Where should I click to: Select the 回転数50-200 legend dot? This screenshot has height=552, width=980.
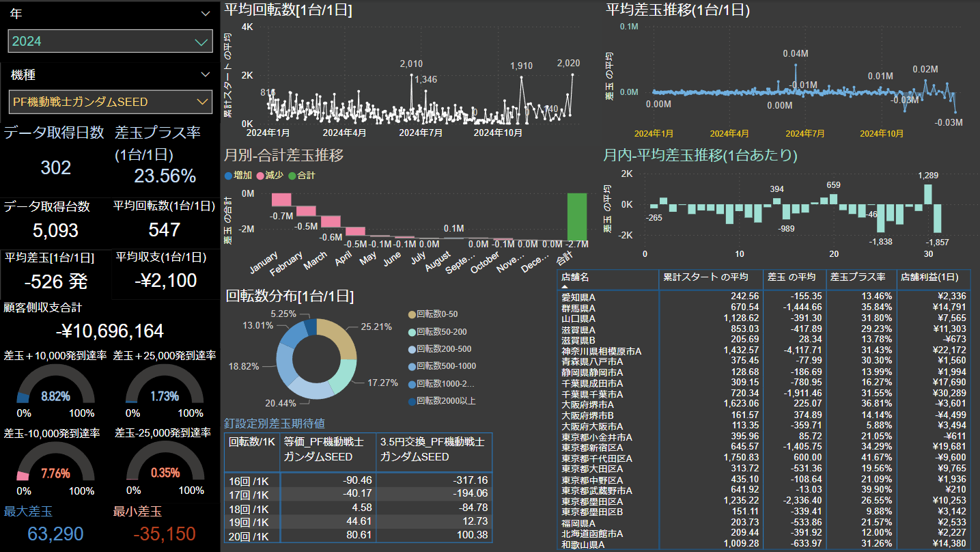412,331
